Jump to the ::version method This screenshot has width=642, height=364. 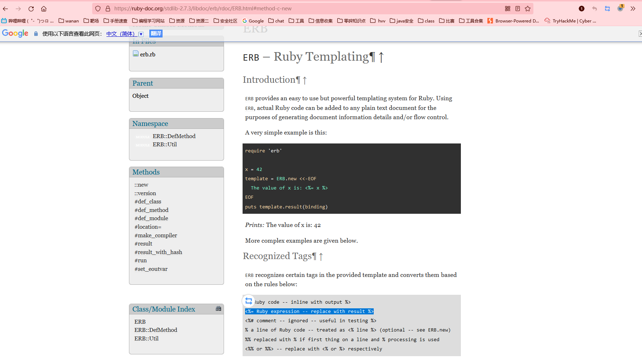pyautogui.click(x=145, y=193)
